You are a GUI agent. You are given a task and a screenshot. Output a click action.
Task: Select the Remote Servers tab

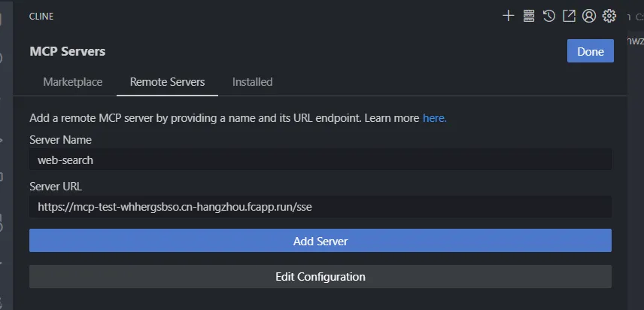coord(167,82)
